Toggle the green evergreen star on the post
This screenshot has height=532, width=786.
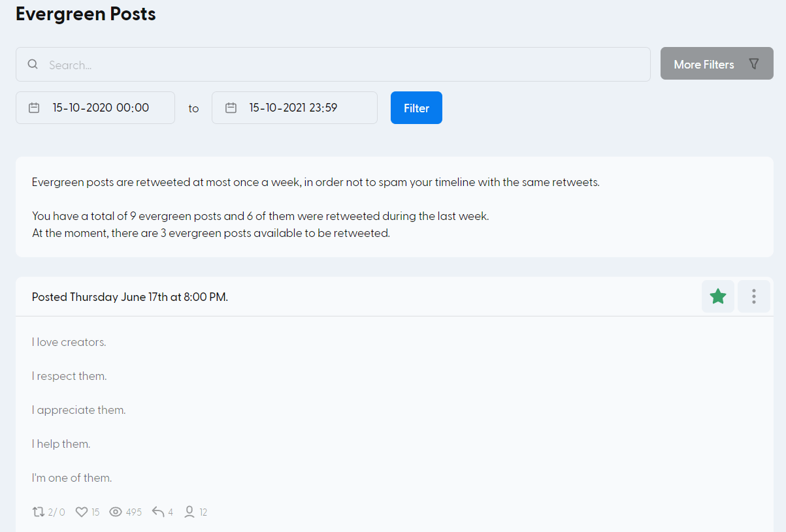717,296
